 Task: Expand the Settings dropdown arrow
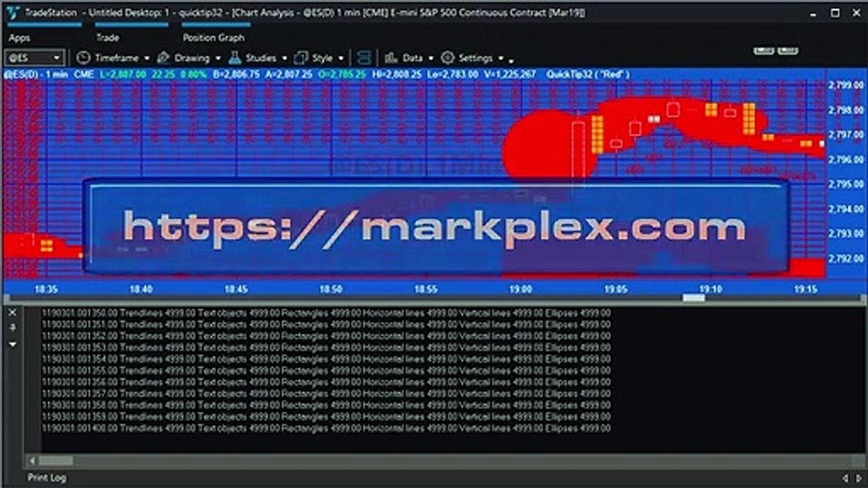pos(500,58)
